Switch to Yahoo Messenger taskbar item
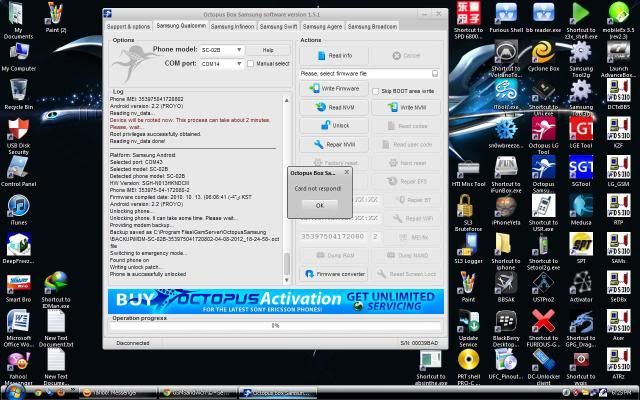 (116, 393)
